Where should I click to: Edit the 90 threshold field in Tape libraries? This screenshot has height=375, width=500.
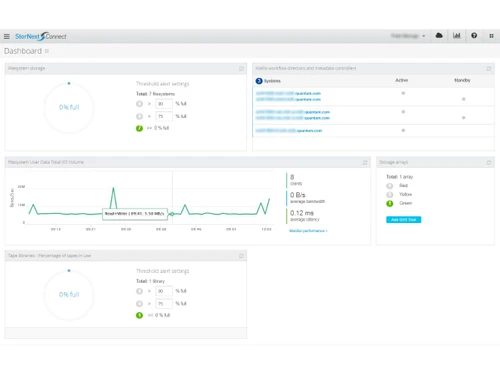coord(164,291)
